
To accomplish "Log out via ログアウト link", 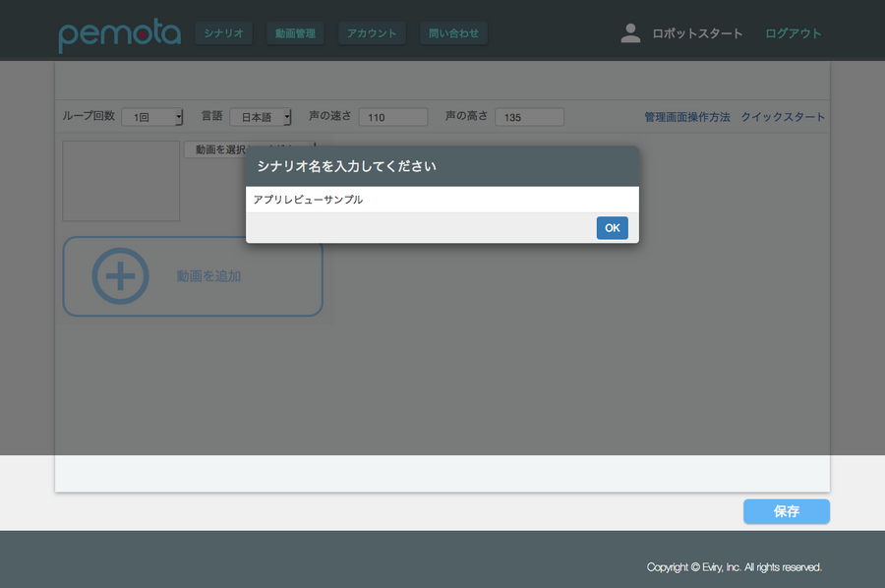I will [x=793, y=33].
